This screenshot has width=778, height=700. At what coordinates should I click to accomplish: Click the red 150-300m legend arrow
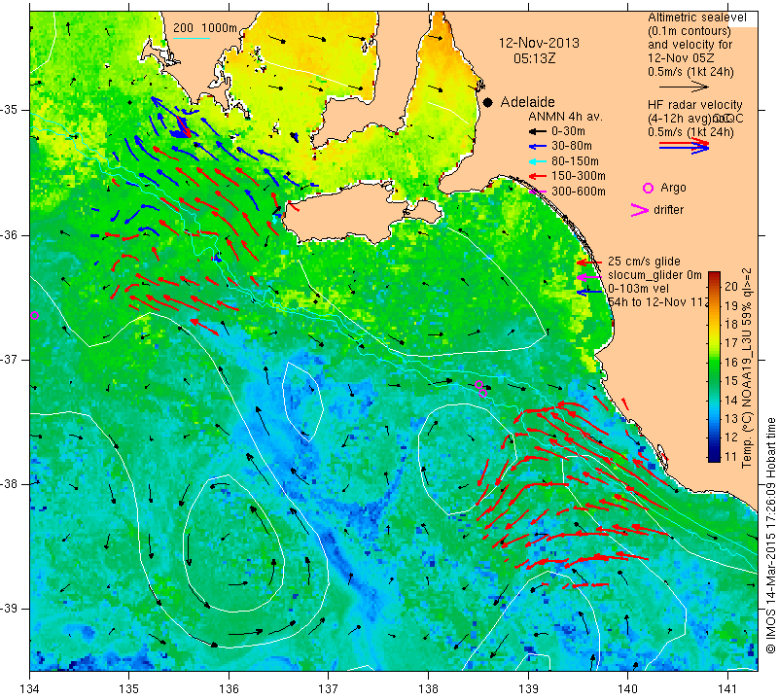pyautogui.click(x=537, y=176)
